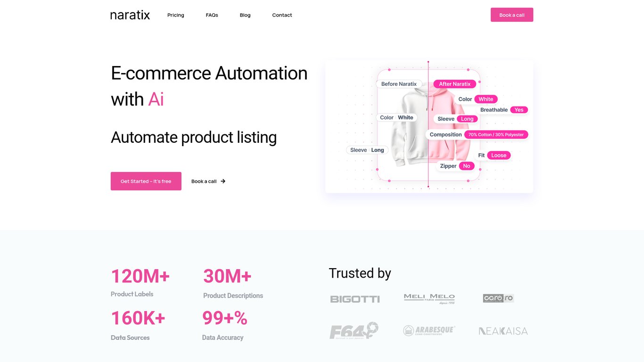
Task: Click the caro.ro logo
Action: click(498, 298)
